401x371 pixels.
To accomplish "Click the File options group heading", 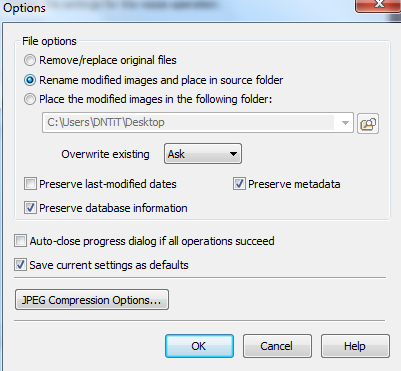I will pos(49,41).
